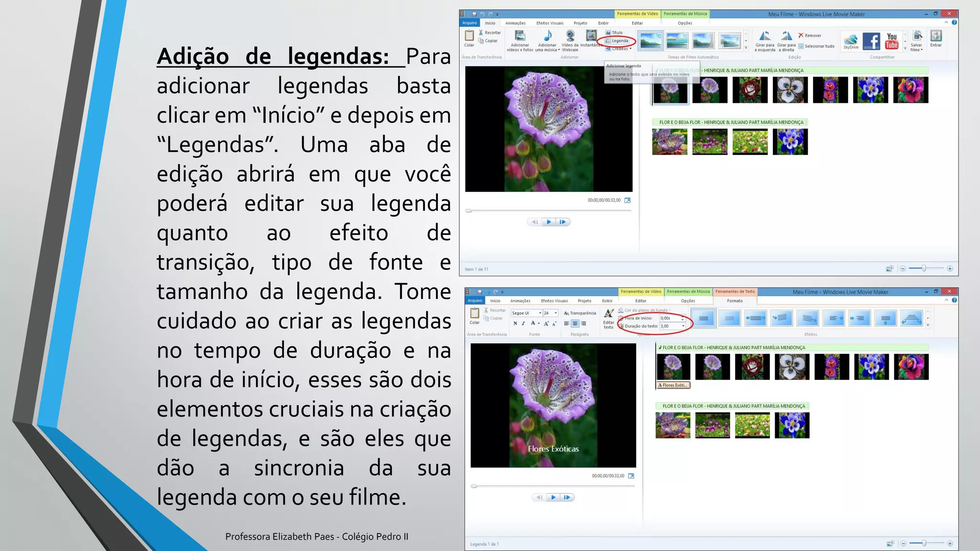Viewport: 980px width, 551px height.
Task: Click the Instantâneo snapshot icon
Action: (591, 36)
